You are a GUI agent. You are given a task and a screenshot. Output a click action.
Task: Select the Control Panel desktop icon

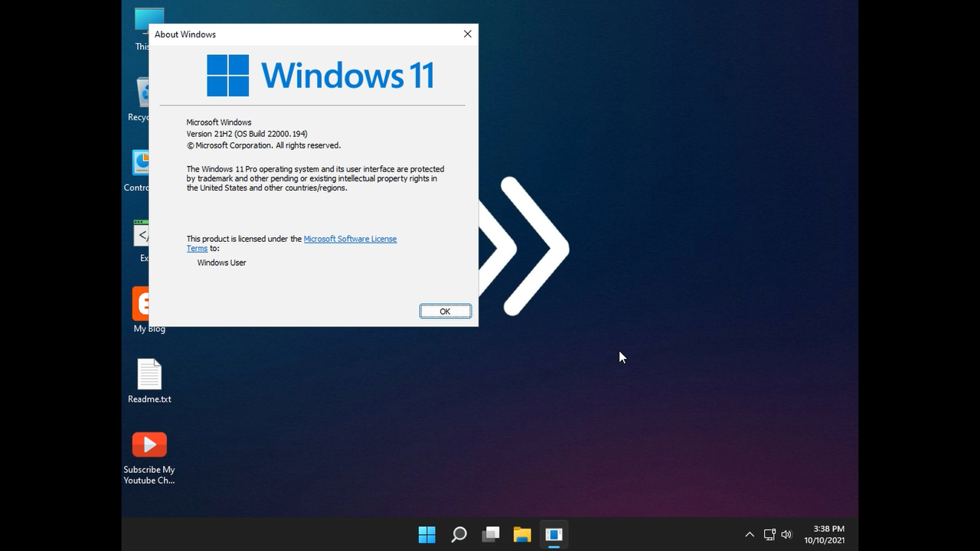138,170
